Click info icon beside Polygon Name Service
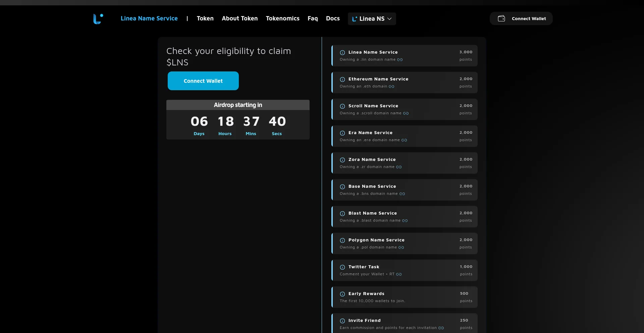Screen dimensions: 644x333 point(342,240)
